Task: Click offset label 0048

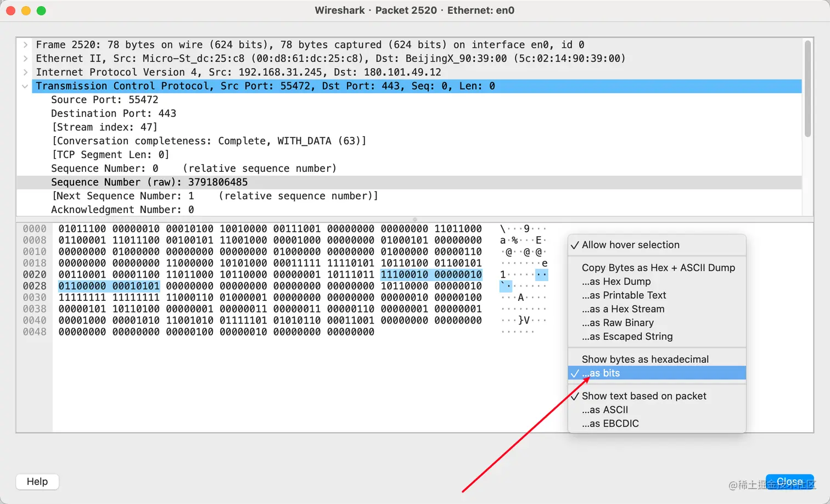Action: (x=35, y=332)
